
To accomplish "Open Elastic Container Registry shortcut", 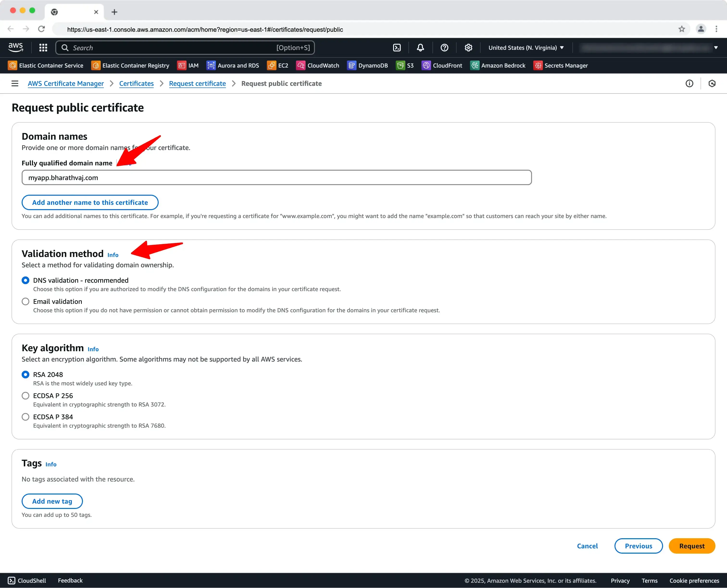I will [130, 65].
